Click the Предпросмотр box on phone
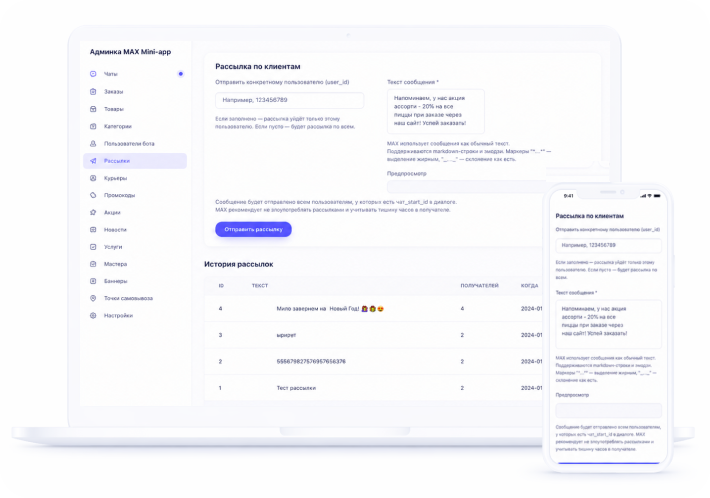Image resolution: width=710 pixels, height=498 pixels. [608, 411]
